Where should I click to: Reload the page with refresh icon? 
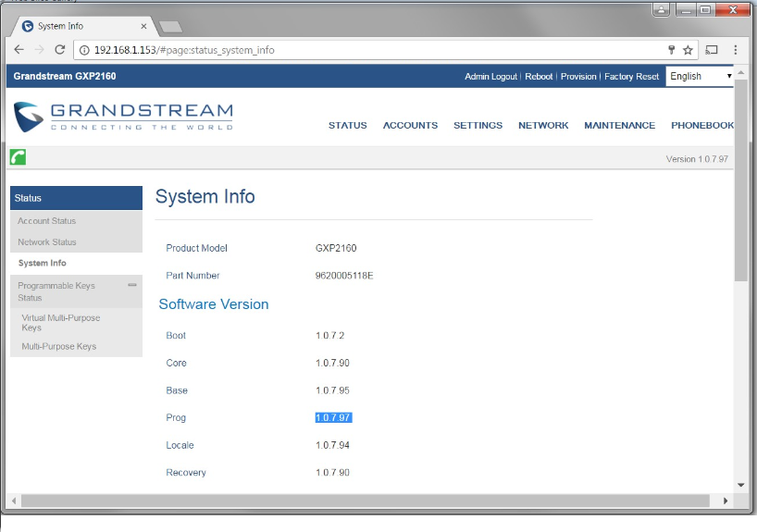[x=60, y=50]
